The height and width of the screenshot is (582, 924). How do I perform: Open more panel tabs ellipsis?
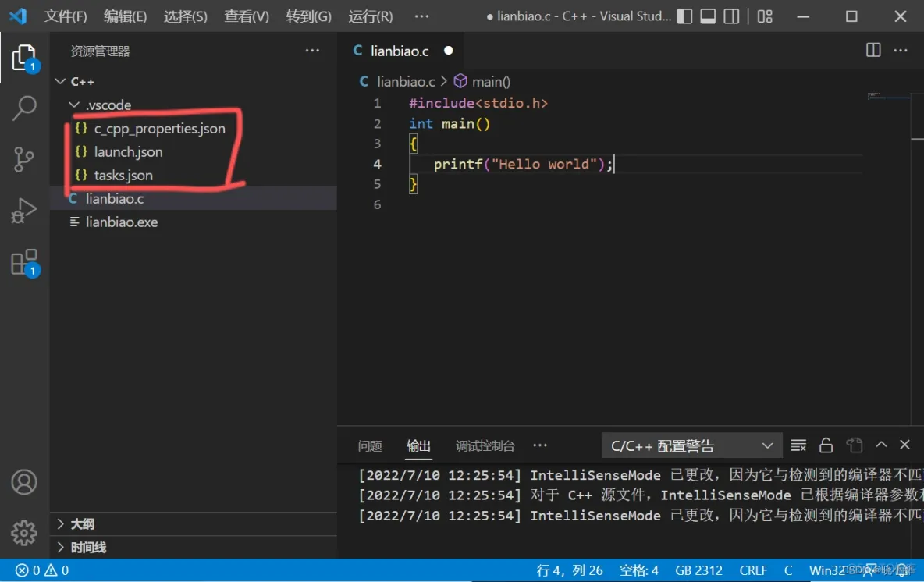(x=540, y=445)
